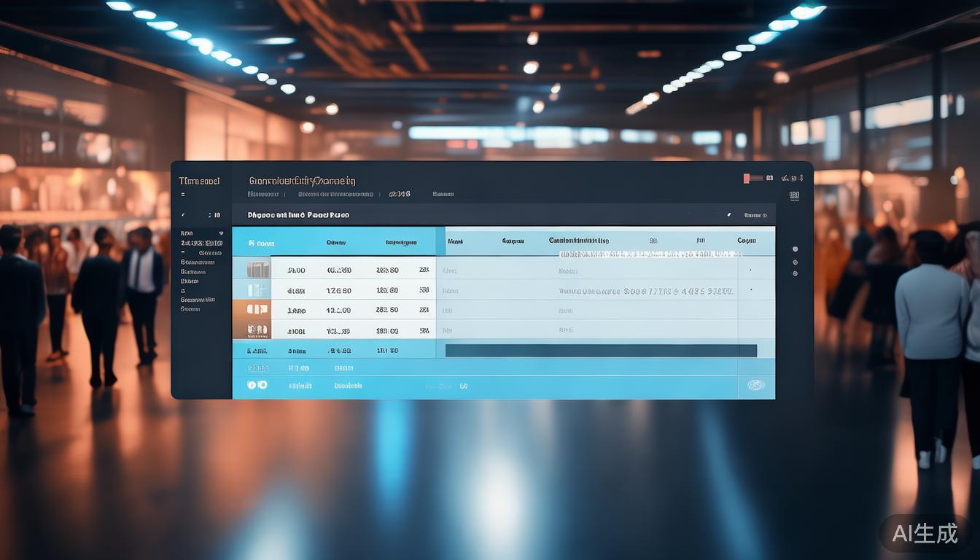Viewport: 980px width, 560px height.
Task: Click the circular badge icon at table bottom-right
Action: pos(756,385)
